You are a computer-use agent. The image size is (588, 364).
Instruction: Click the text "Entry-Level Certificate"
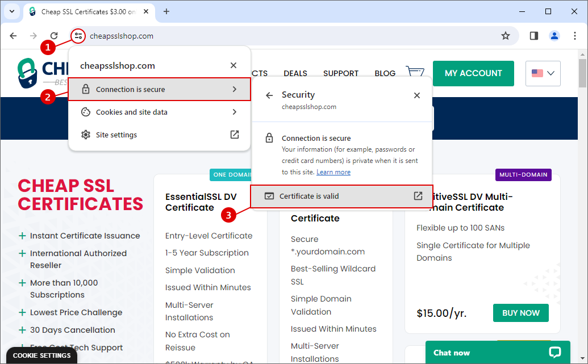coord(208,236)
